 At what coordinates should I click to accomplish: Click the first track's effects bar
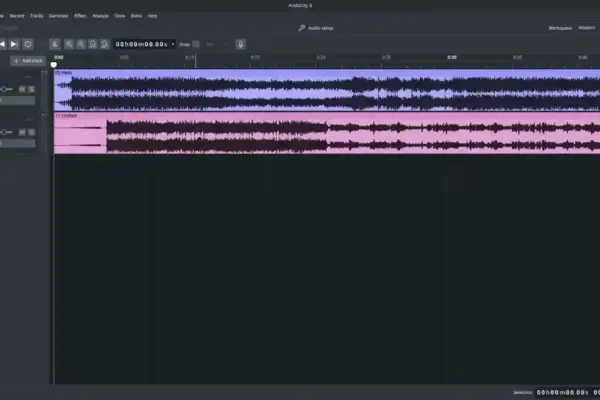(x=18, y=101)
